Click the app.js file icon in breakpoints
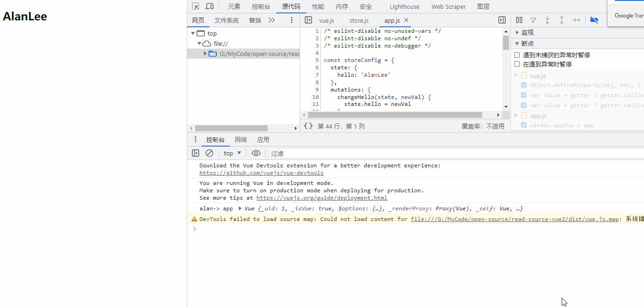Image resolution: width=644 pixels, height=307 pixels. pos(524,116)
